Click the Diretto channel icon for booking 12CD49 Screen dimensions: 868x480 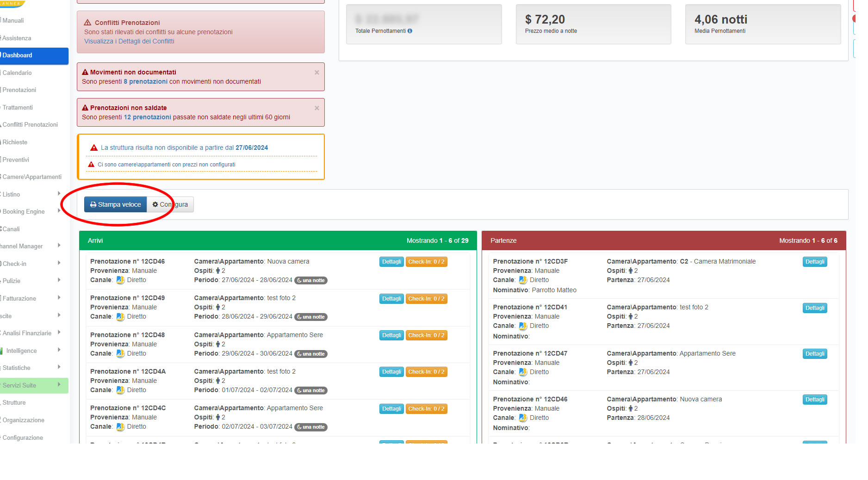click(120, 317)
